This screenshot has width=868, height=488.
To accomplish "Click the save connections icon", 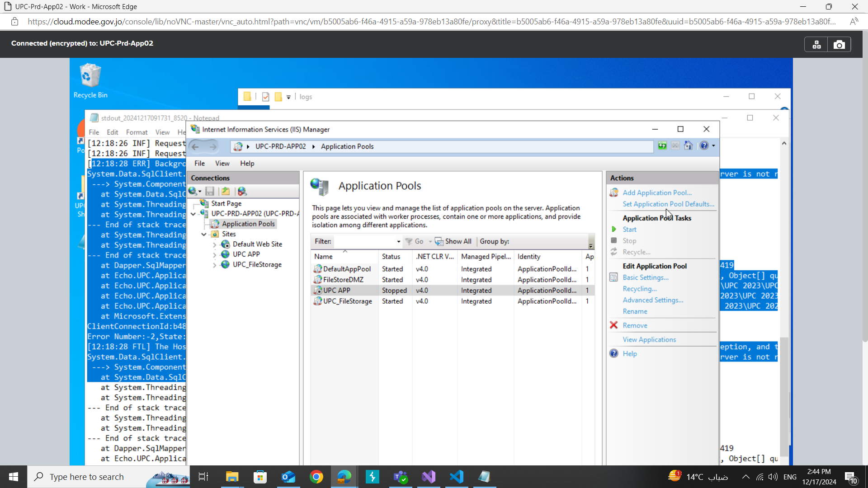I will point(210,191).
